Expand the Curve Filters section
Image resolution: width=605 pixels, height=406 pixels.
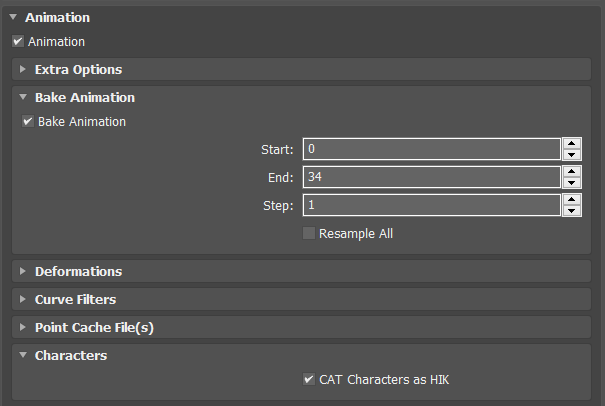click(23, 299)
